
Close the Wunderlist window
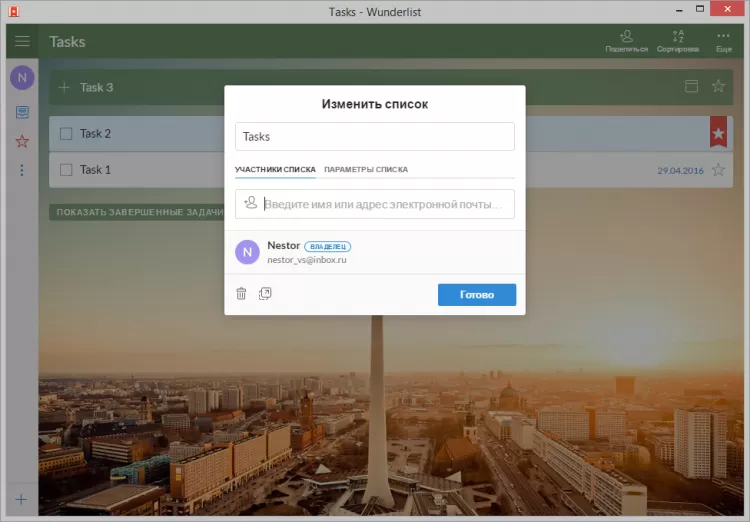click(728, 9)
